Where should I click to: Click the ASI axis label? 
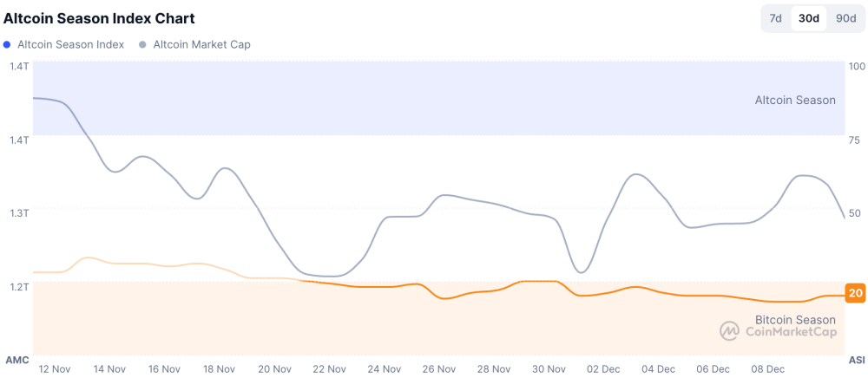[x=856, y=360]
